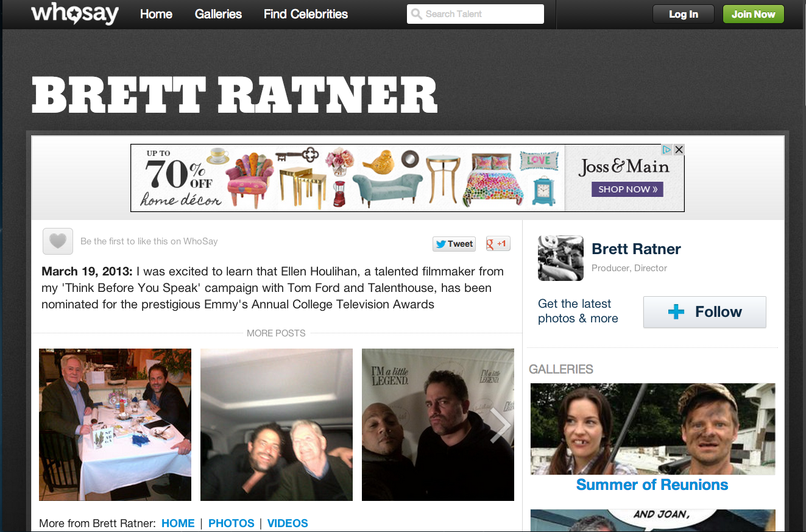Click the 'Be the first to like this on WhoSay' text
The width and height of the screenshot is (806, 532).
[x=149, y=241]
